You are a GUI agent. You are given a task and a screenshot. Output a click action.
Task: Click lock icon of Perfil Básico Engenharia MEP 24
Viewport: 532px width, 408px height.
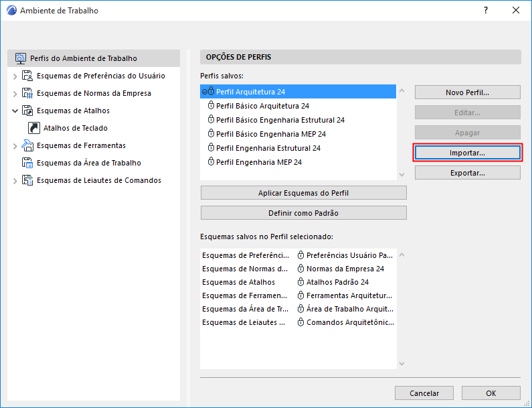point(211,134)
